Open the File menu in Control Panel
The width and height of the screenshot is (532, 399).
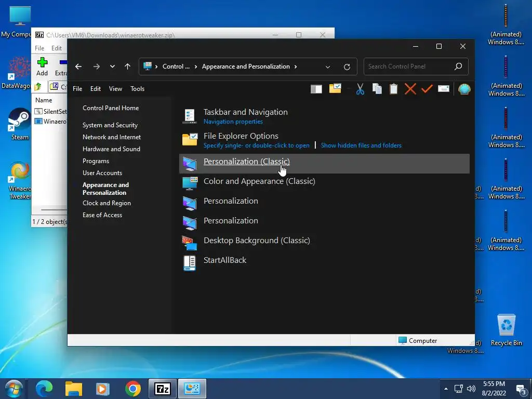coord(77,88)
